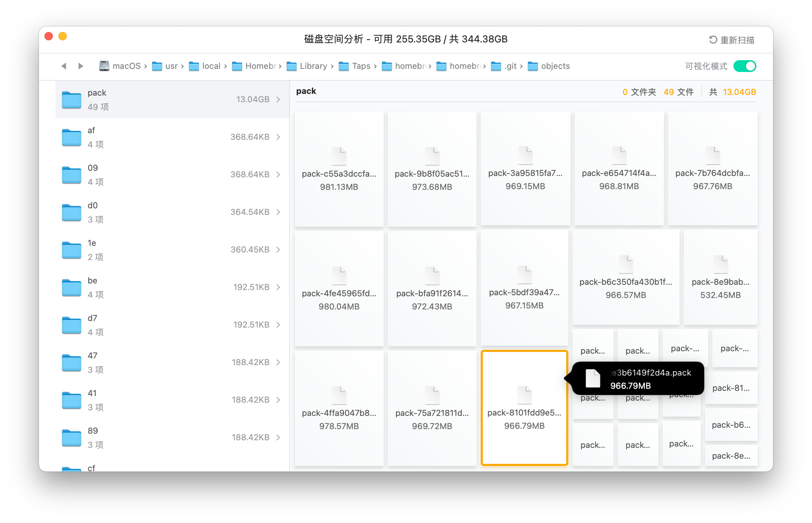Viewport: 812px width, 523px height.
Task: Go to .git in the breadcrumb path
Action: [x=510, y=66]
